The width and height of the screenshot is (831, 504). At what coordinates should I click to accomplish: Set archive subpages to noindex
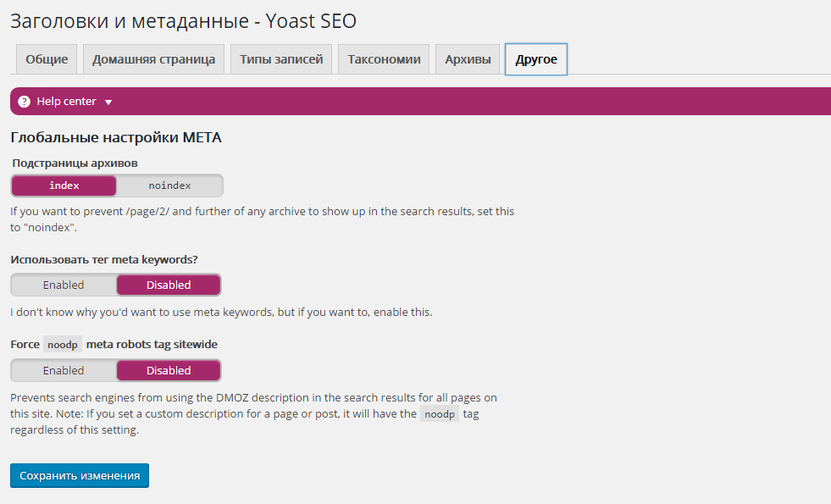[x=169, y=186]
